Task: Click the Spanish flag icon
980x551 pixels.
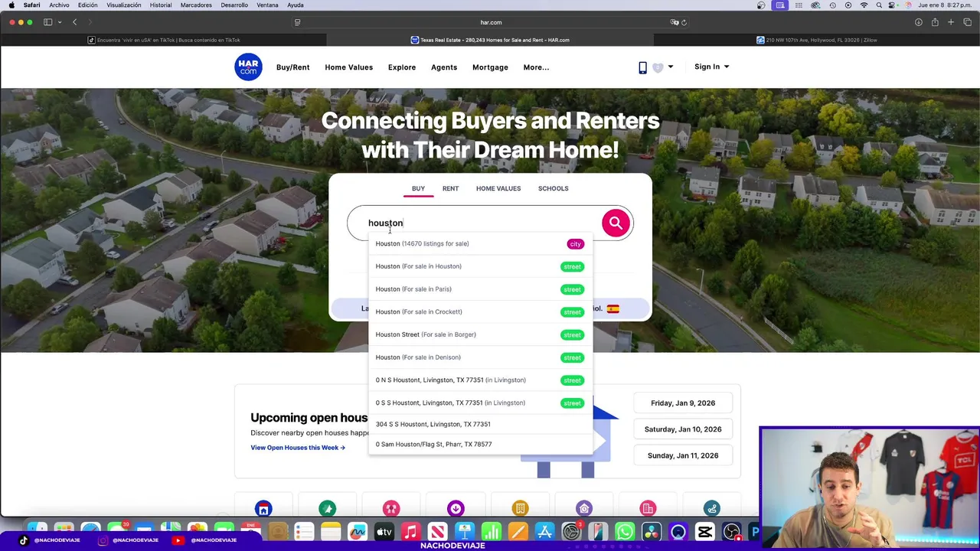Action: tap(612, 308)
